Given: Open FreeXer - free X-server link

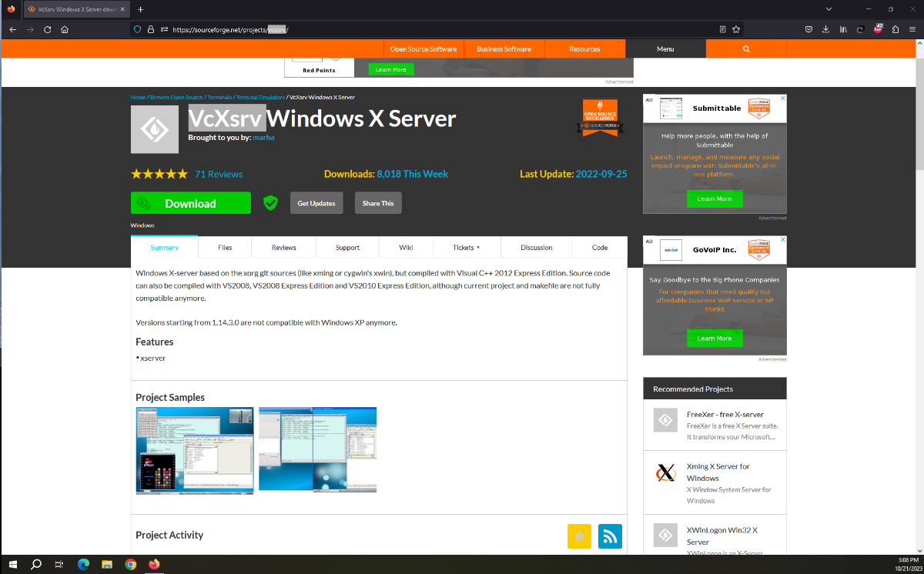Looking at the screenshot, I should (725, 415).
